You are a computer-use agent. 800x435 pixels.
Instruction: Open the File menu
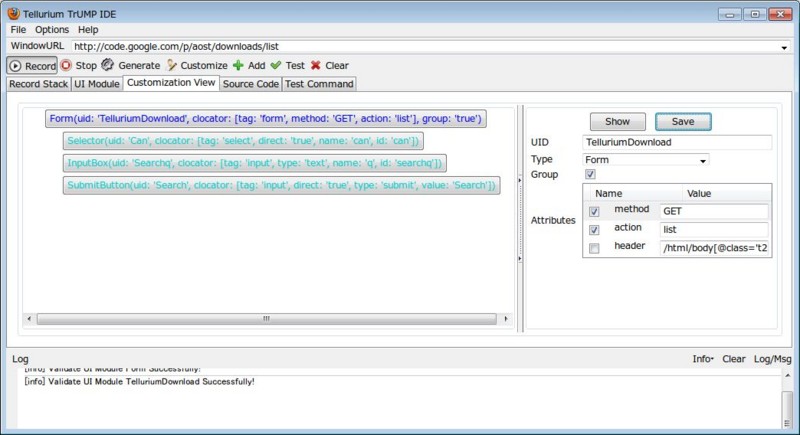pos(18,30)
